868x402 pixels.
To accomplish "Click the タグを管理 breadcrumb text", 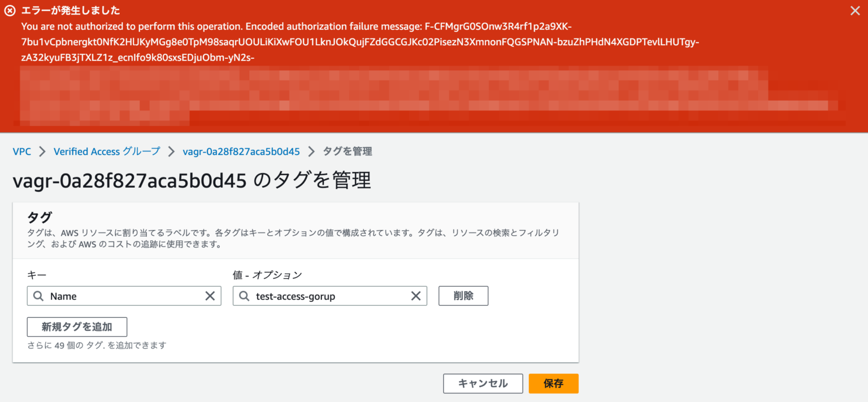I will [347, 152].
